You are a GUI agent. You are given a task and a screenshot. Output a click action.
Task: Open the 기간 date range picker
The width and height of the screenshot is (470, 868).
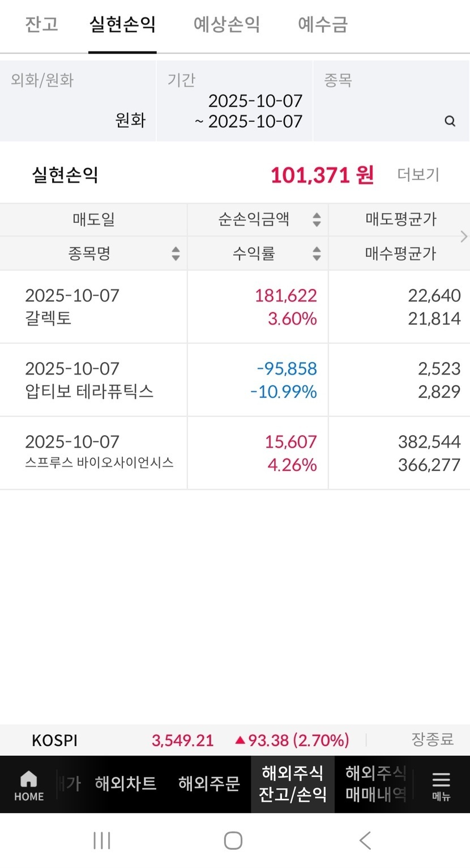click(234, 101)
